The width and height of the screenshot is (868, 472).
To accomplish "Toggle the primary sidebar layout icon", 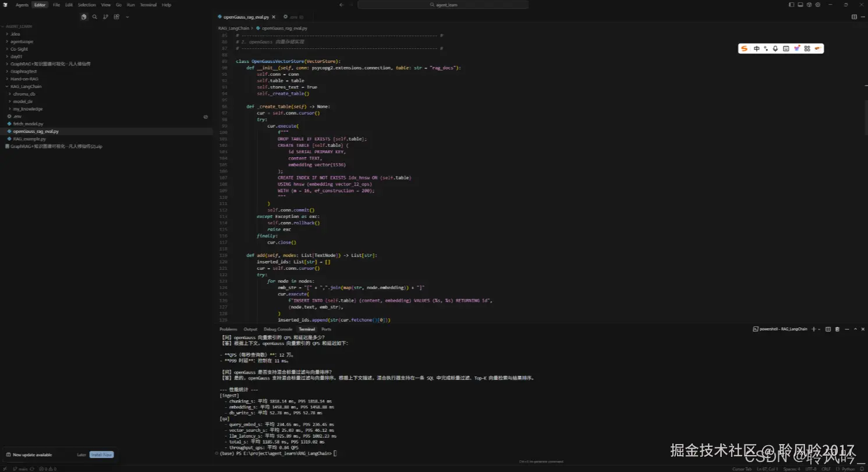I will [x=792, y=5].
